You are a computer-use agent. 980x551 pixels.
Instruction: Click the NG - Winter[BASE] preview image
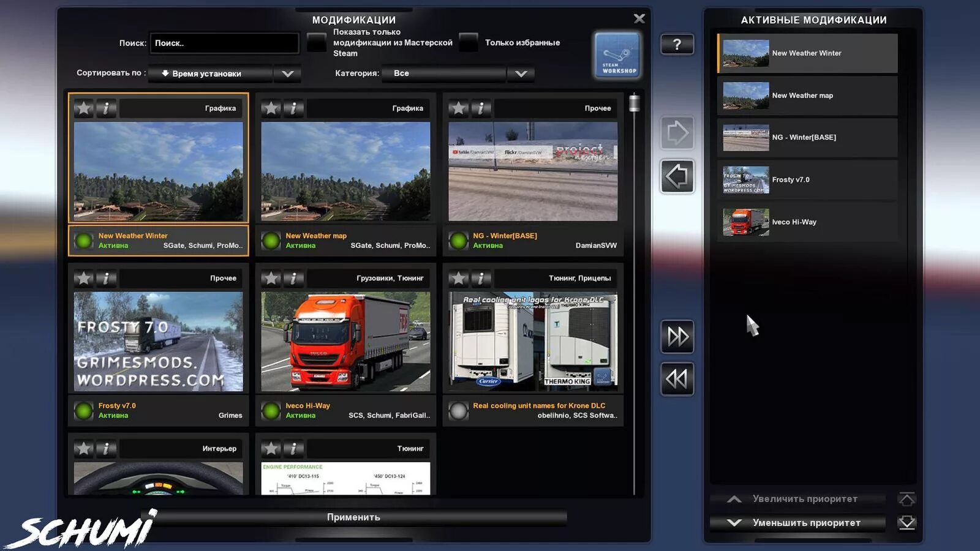coord(533,171)
